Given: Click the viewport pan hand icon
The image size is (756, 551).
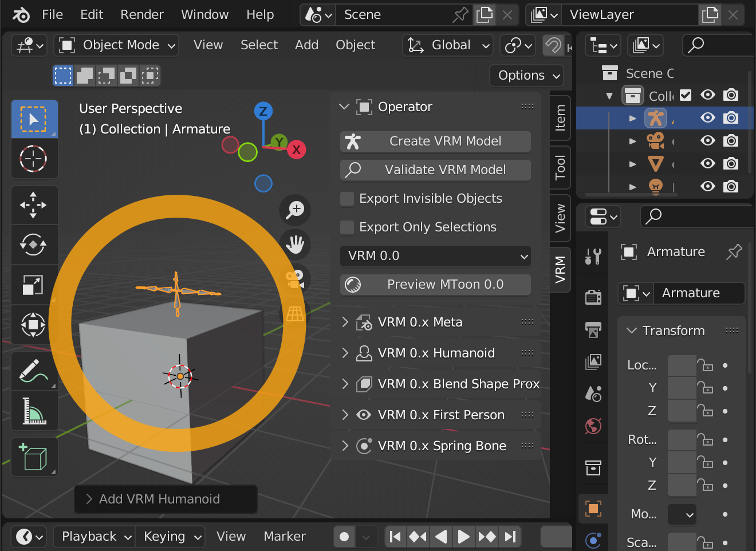Looking at the screenshot, I should [295, 245].
